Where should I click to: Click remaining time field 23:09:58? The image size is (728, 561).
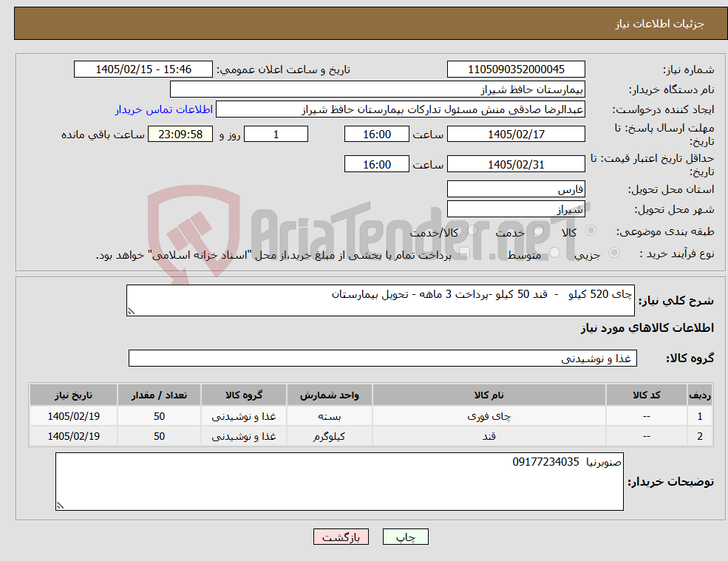(180, 135)
